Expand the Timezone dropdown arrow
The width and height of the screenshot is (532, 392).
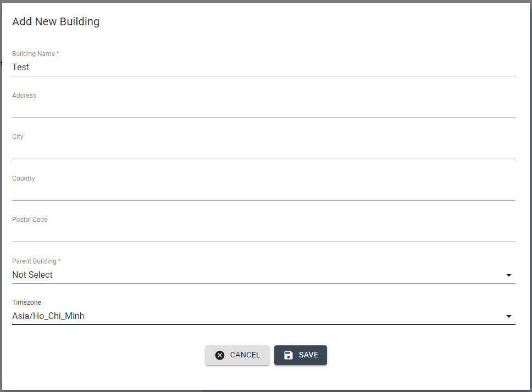click(x=508, y=316)
